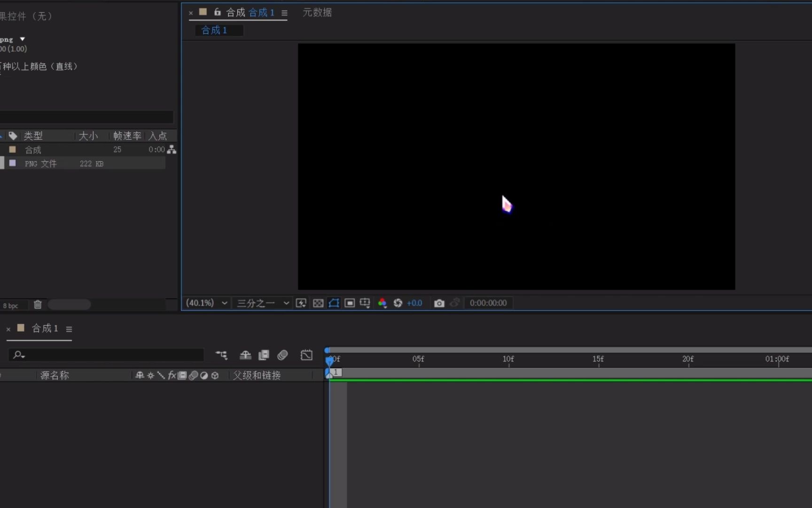Open the project flowchart icon beside 合成 row
Screen dimensions: 812x508
(172, 150)
